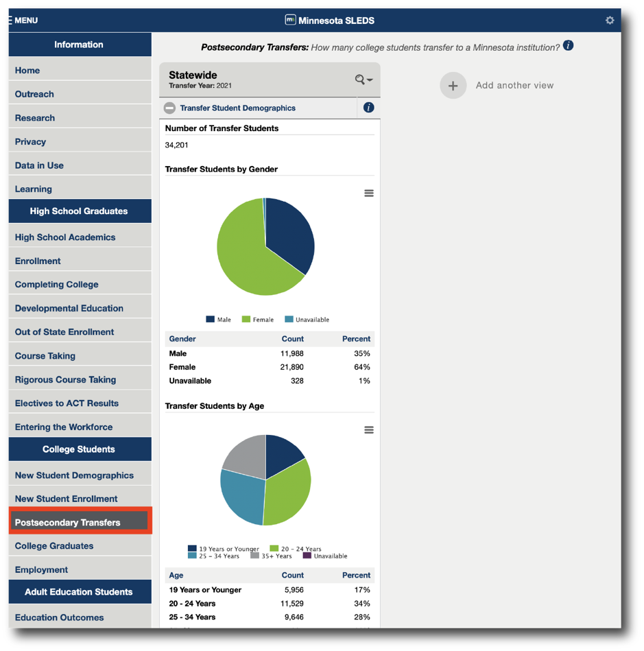Collapse the Transfer Student Demographics section
This screenshot has height=651, width=644.
coord(169,108)
